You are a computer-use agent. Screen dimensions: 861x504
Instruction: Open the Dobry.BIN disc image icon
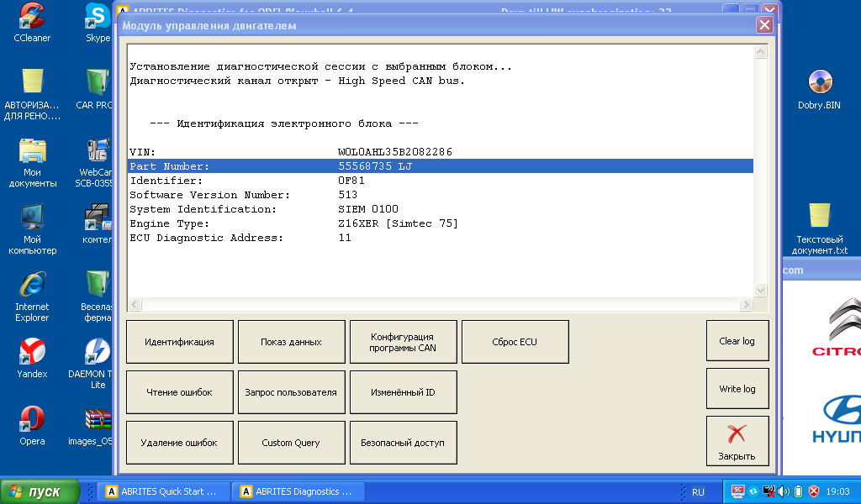819,89
